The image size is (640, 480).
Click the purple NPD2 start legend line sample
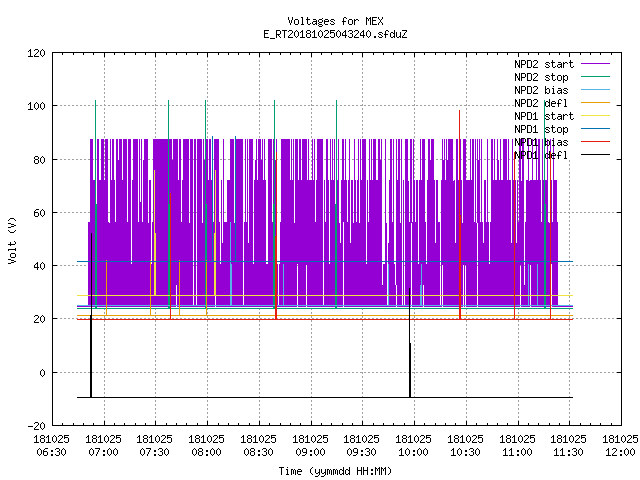point(595,64)
